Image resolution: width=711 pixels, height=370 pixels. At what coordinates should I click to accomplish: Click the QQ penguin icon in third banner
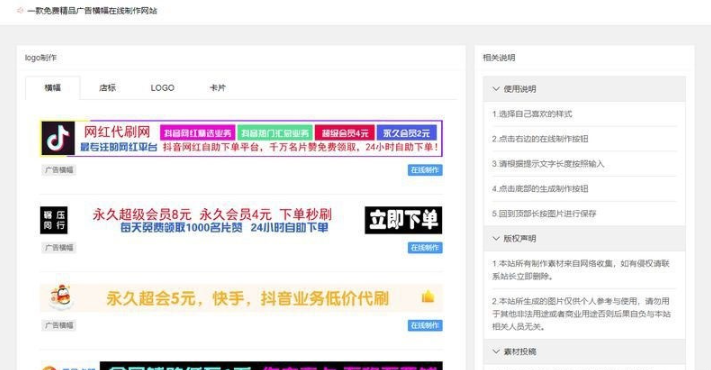(x=61, y=297)
